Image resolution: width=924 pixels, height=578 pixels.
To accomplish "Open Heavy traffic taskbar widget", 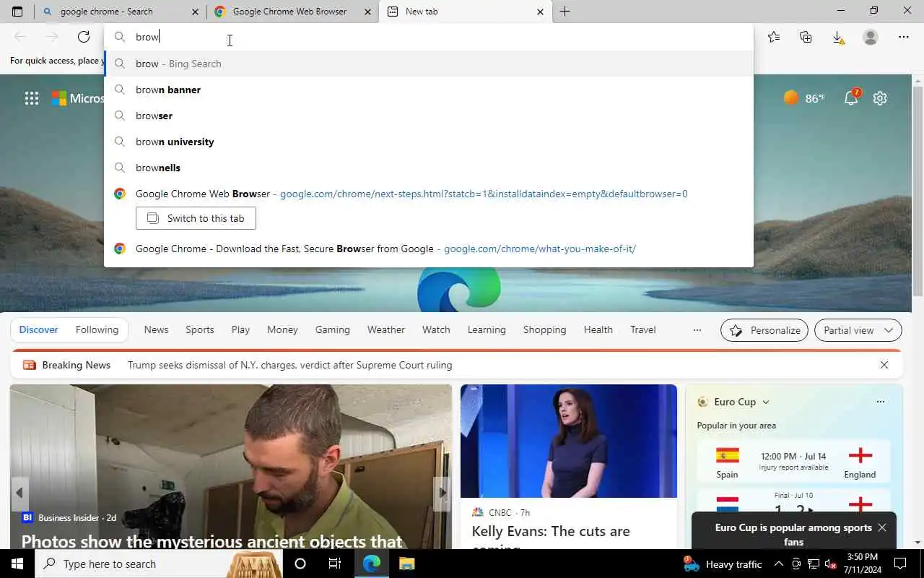I will pyautogui.click(x=722, y=564).
